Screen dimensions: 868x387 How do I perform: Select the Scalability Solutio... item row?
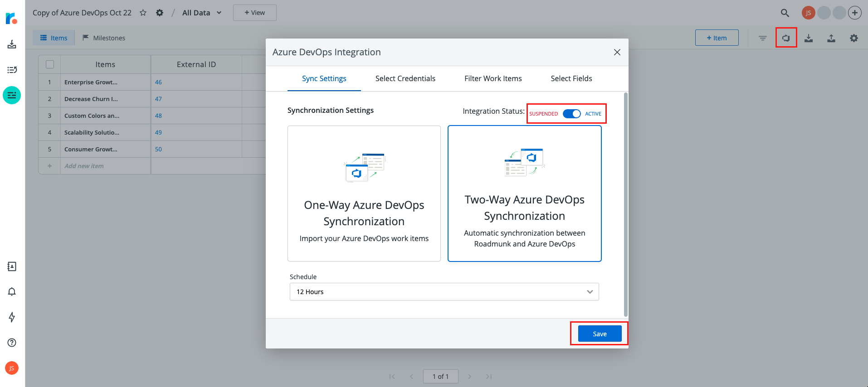pyautogui.click(x=92, y=132)
